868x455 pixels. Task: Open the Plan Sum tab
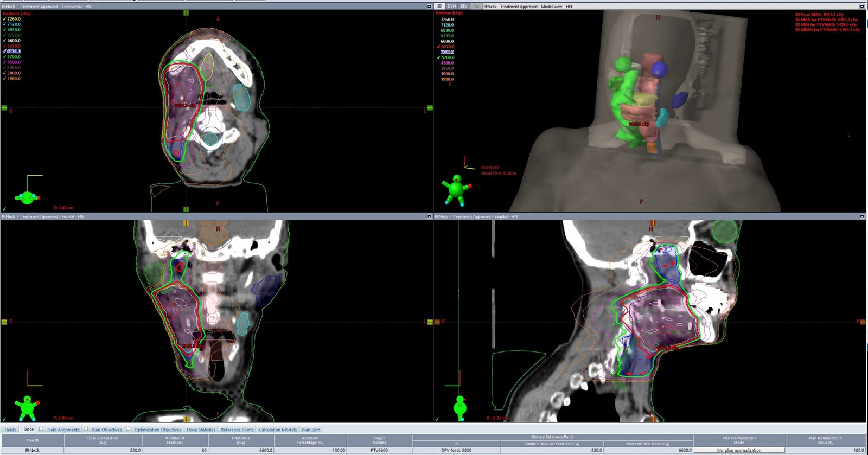311,430
